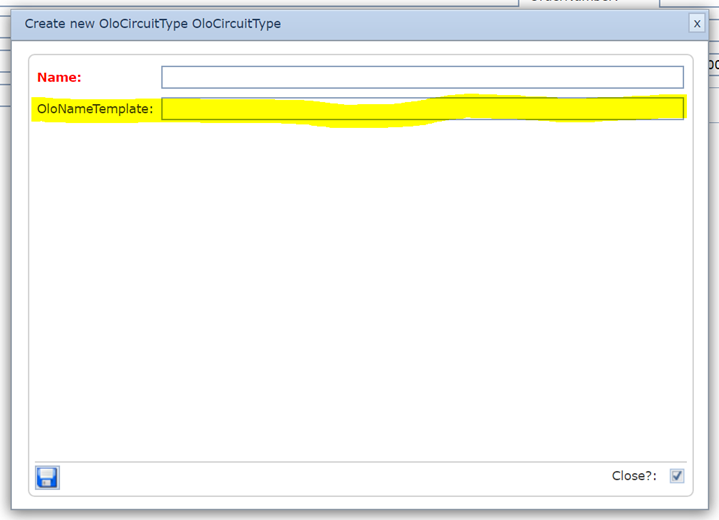Select the yellow-highlighted OloNameTemplate box
The width and height of the screenshot is (719, 520).
[422, 109]
